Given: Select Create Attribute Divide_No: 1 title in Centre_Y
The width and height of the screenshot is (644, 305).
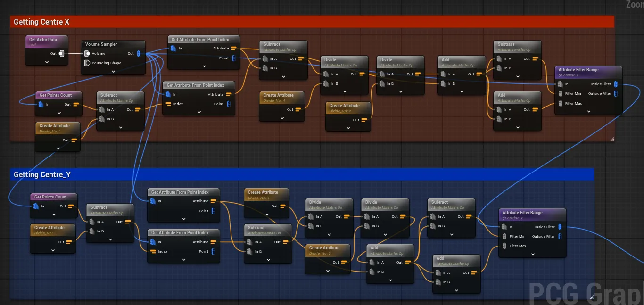Looking at the screenshot, I should click(x=50, y=228).
